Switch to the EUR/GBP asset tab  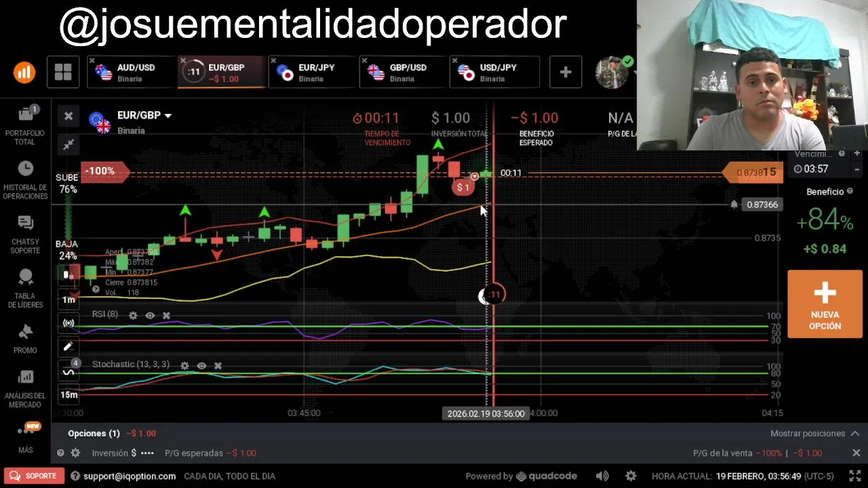(x=222, y=73)
